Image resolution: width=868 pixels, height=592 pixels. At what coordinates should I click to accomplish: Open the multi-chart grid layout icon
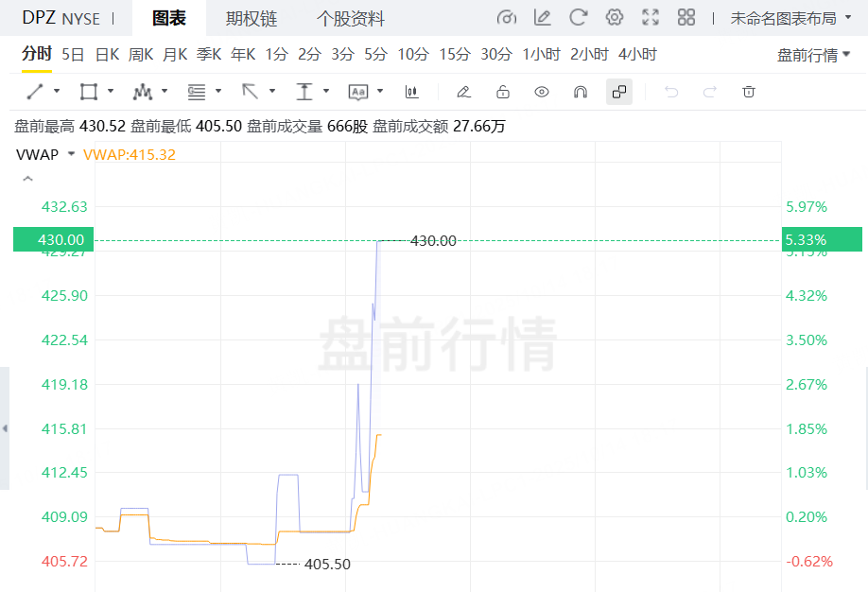coord(686,17)
